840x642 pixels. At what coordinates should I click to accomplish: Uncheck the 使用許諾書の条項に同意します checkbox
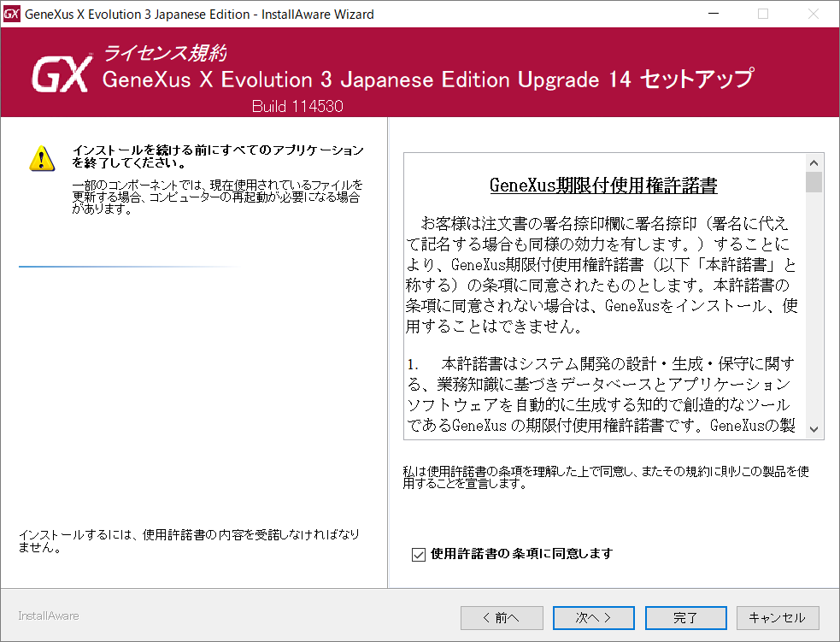pyautogui.click(x=419, y=554)
